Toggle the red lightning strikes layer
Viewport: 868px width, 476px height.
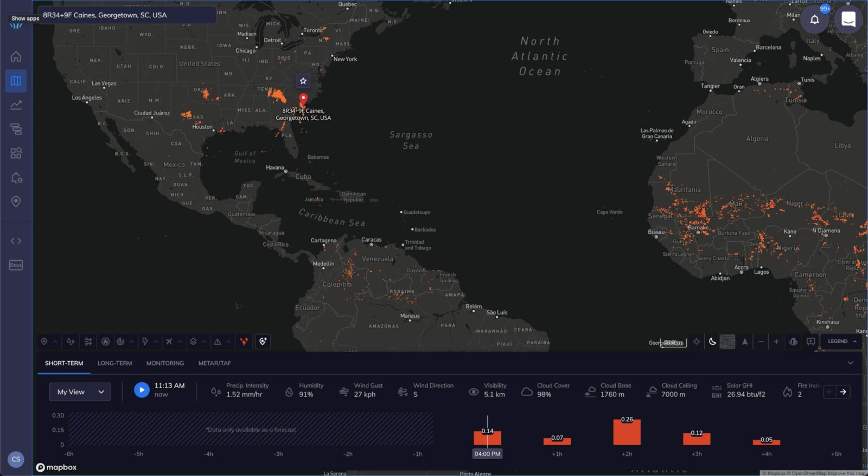pyautogui.click(x=244, y=342)
